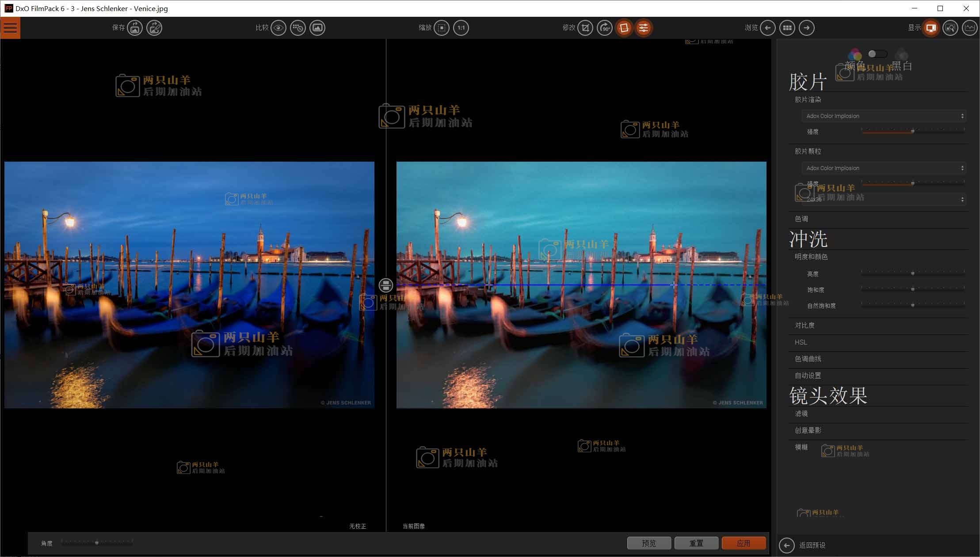Open the 24x36 film format dropdown

884,200
